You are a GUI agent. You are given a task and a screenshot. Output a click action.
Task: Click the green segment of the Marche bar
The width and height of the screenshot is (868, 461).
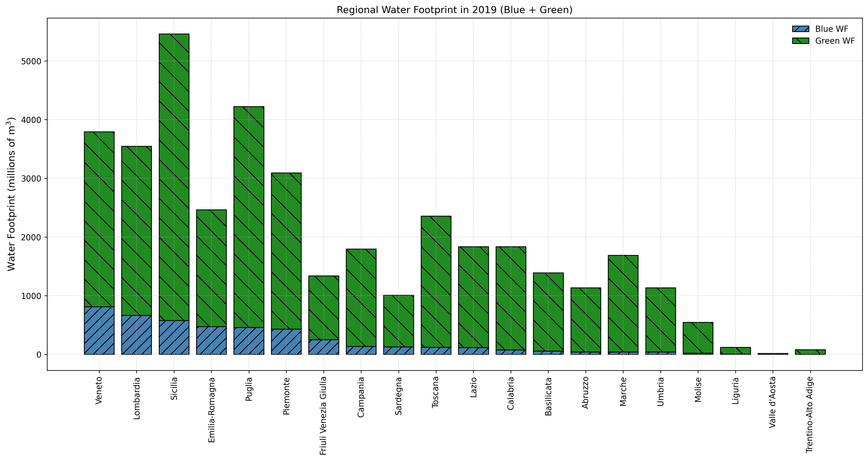(x=623, y=304)
